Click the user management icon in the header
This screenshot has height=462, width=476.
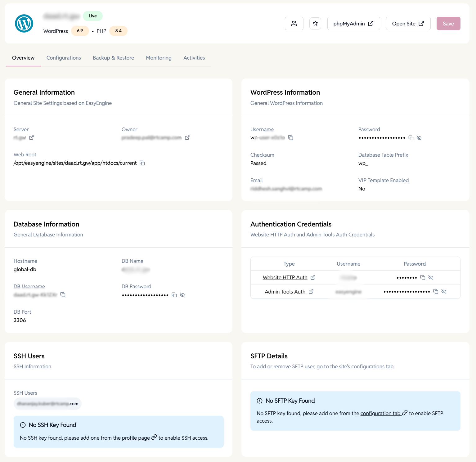click(x=294, y=23)
